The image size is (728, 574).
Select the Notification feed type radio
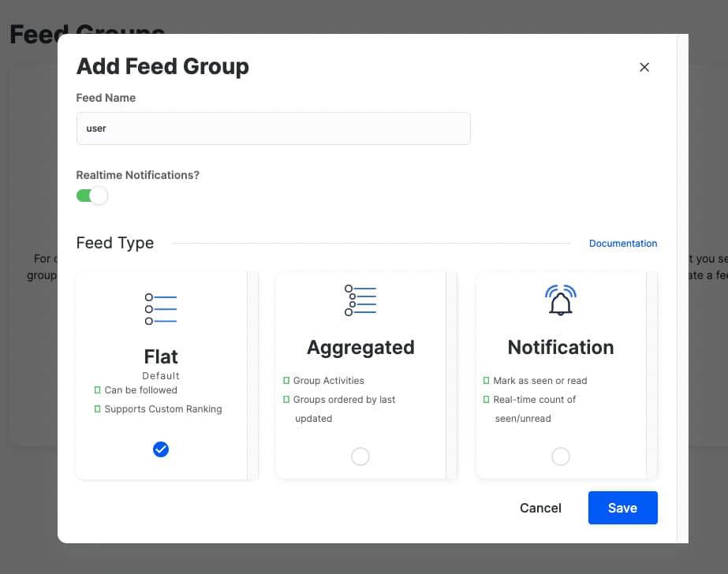coord(560,457)
